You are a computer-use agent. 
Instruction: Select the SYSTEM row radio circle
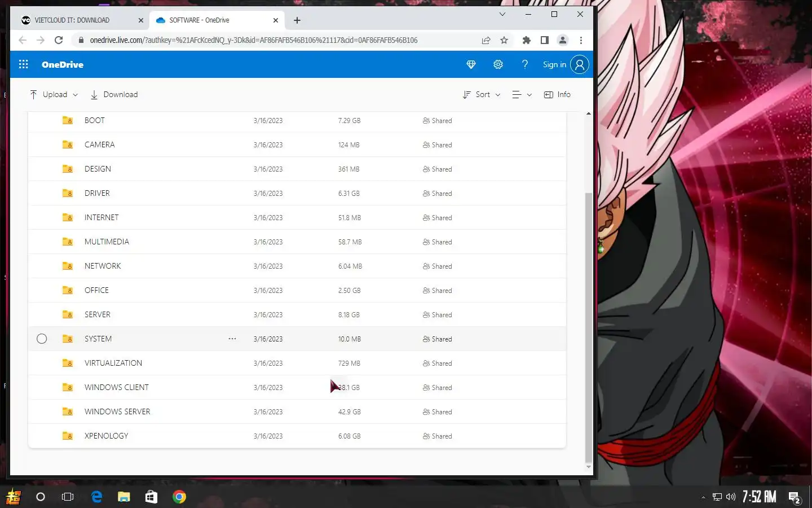point(42,339)
